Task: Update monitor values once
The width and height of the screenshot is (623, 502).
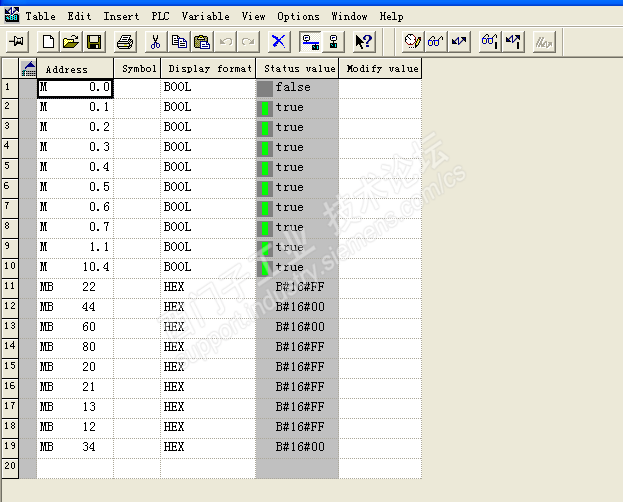Action: [x=490, y=41]
